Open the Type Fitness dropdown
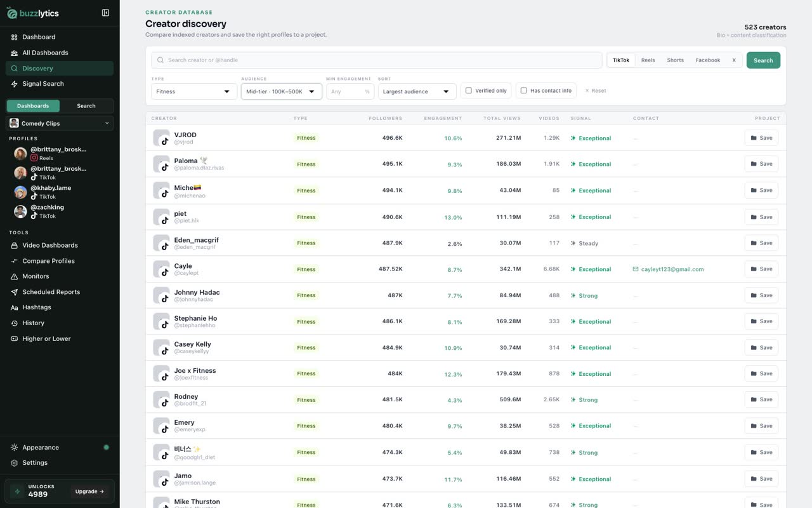Viewport: 812px width, 508px height. tap(194, 91)
